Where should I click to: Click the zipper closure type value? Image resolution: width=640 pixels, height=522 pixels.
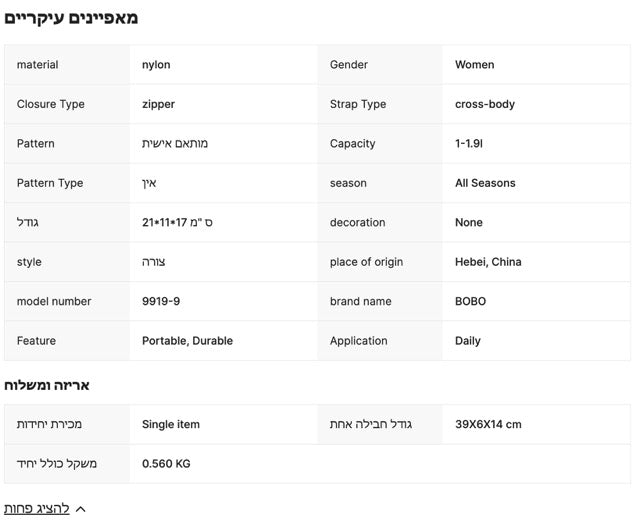(x=158, y=104)
